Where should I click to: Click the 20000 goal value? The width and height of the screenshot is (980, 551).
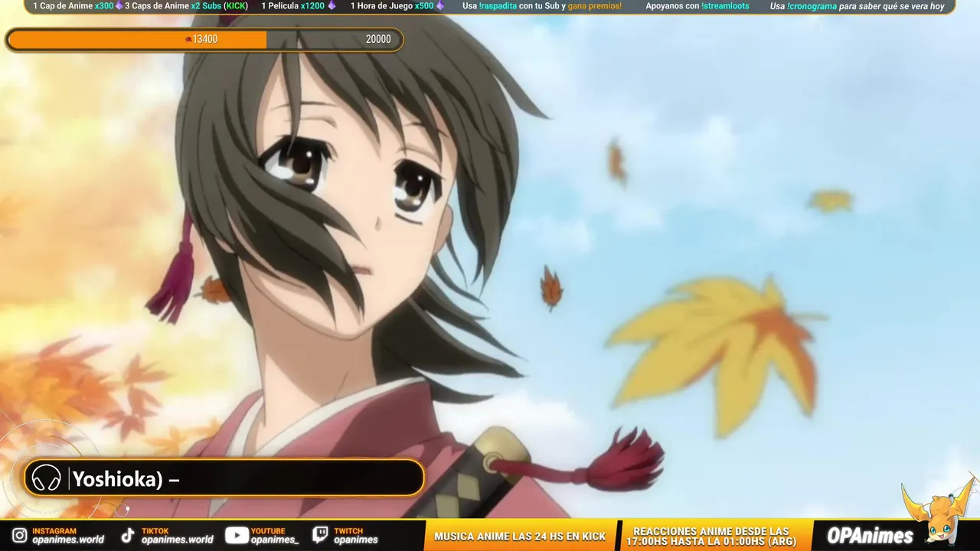tap(378, 40)
